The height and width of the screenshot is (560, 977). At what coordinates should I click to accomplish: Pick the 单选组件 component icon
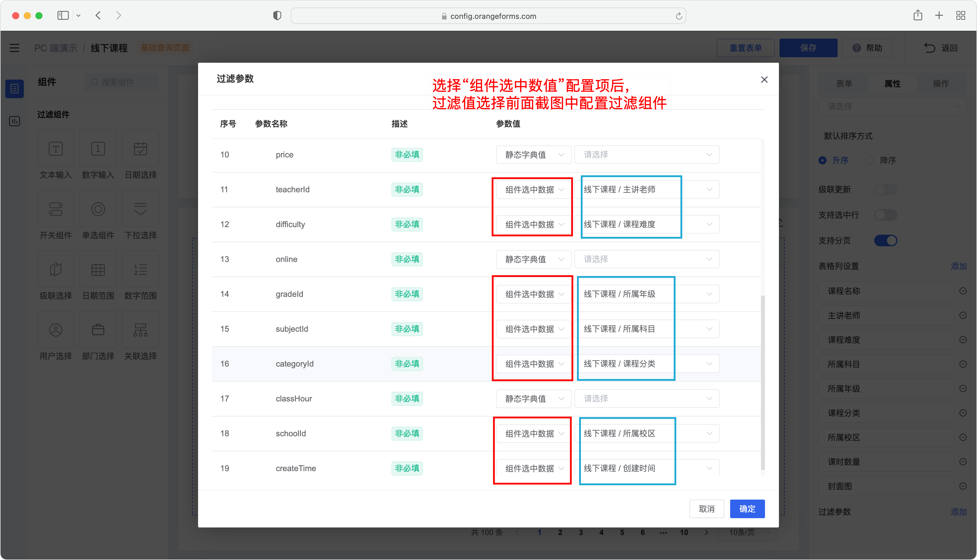click(x=98, y=209)
